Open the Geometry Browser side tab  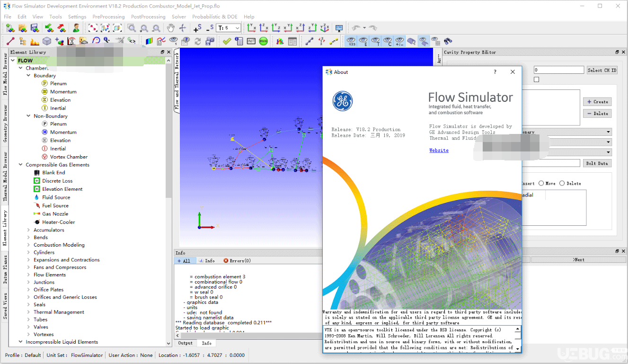click(6, 124)
